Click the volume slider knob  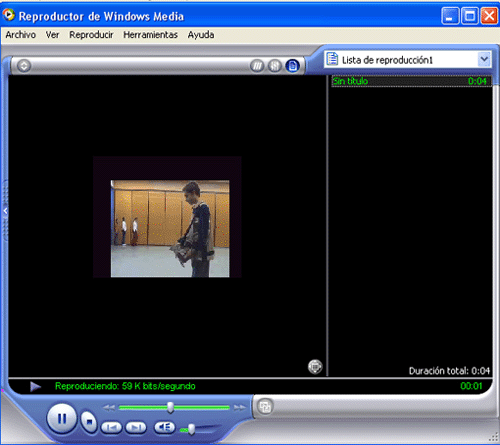click(x=191, y=429)
